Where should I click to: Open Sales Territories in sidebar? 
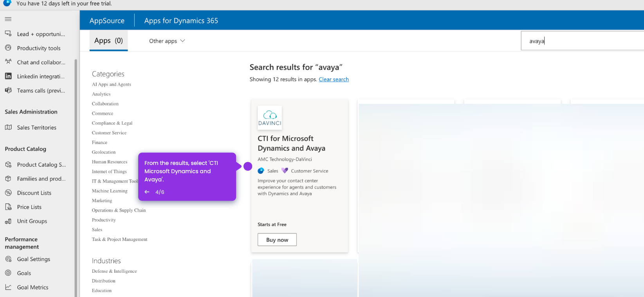(37, 127)
